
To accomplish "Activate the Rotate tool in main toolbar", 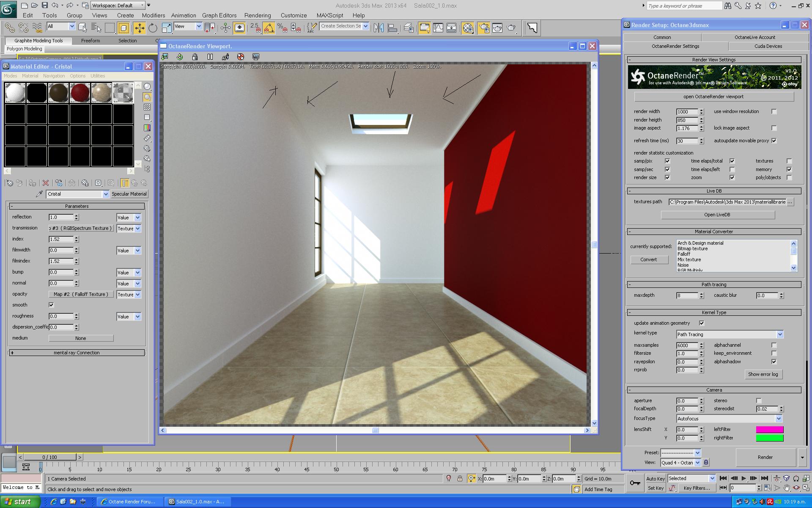I will (153, 28).
